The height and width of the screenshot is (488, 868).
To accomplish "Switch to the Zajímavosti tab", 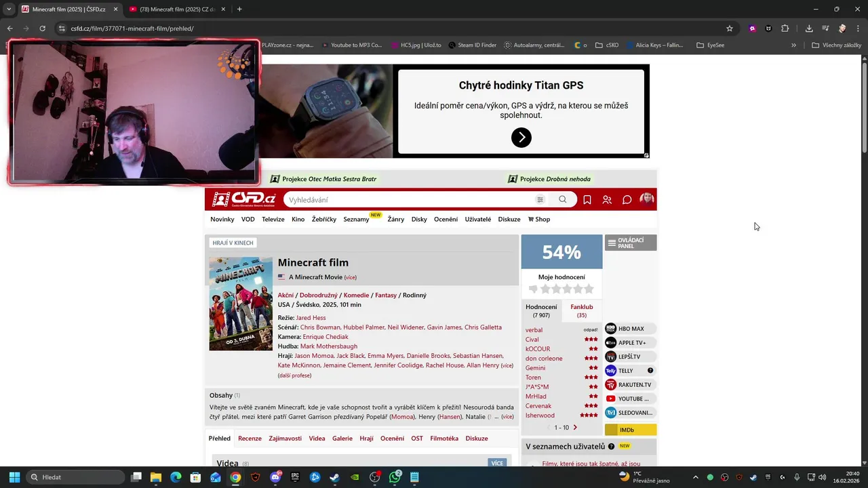I will click(x=285, y=439).
